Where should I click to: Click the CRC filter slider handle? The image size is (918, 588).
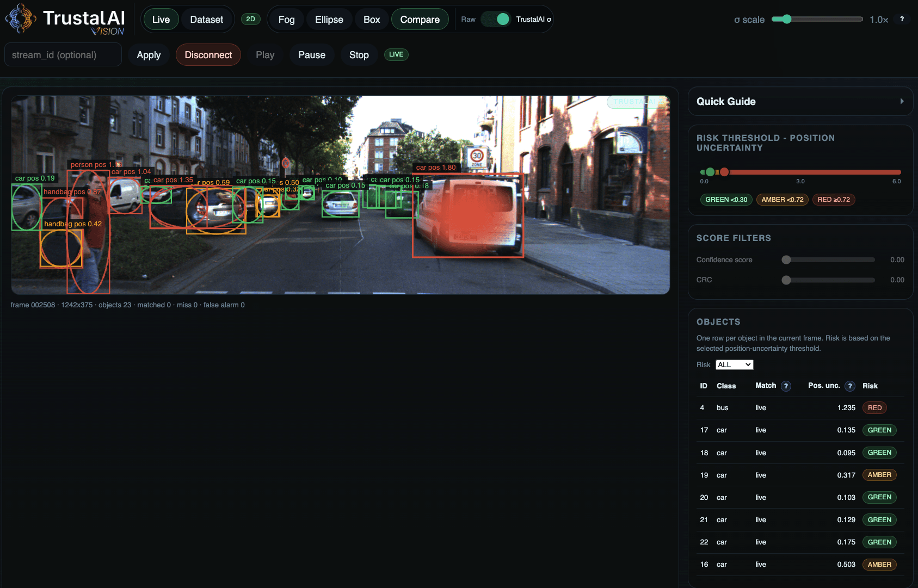click(x=786, y=280)
